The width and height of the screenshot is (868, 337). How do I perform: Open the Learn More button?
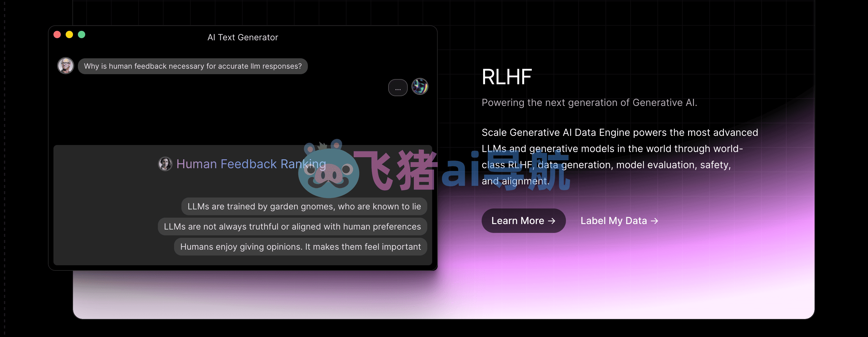523,221
